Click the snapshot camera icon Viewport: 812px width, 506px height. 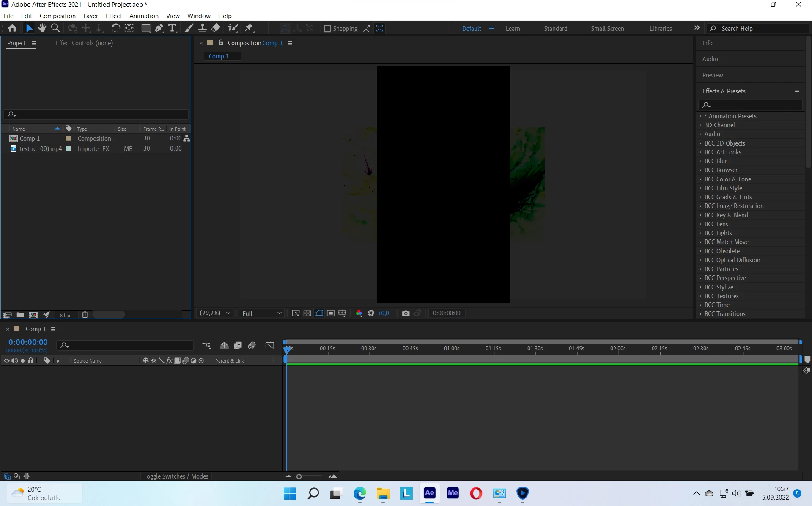[x=406, y=313]
